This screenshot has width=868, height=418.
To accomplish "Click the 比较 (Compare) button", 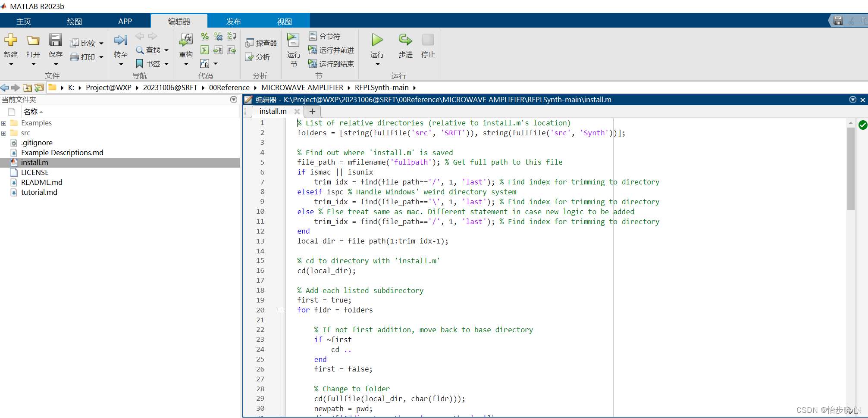I will (82, 43).
